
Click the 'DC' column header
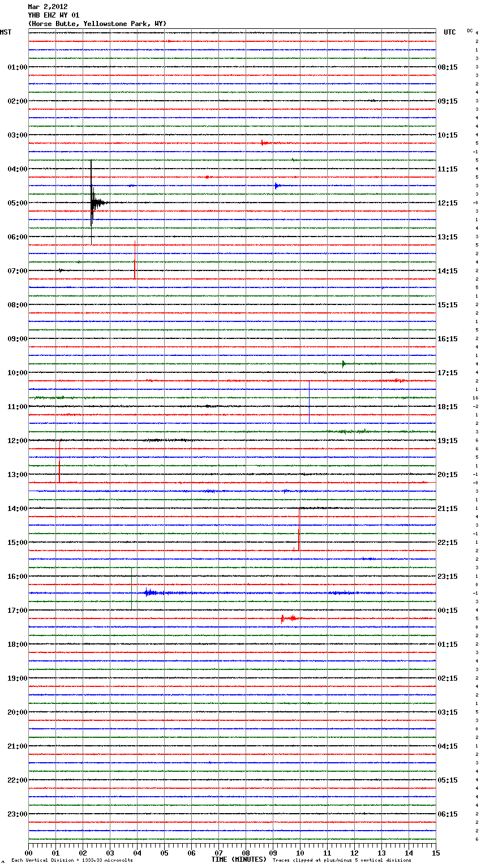coord(470,30)
